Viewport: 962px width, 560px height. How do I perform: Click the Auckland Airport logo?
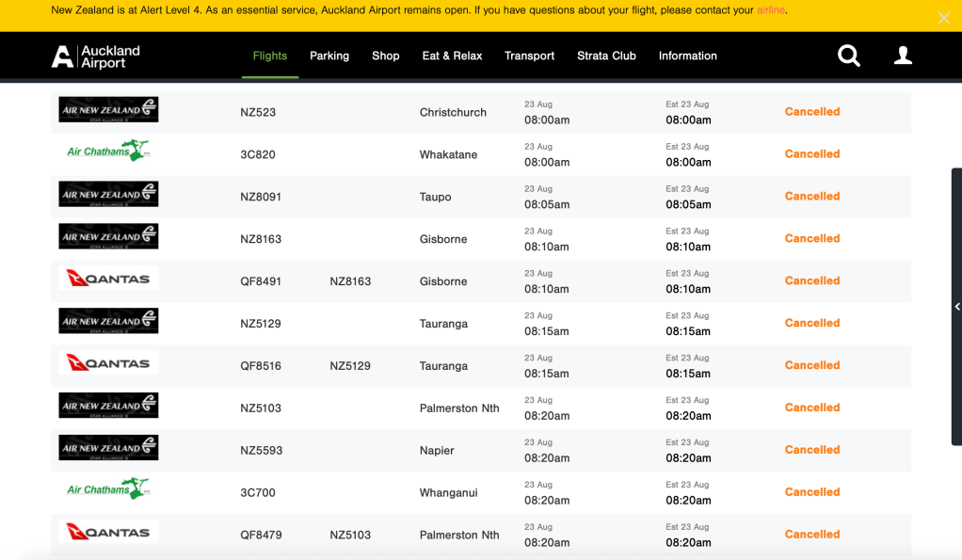point(96,56)
